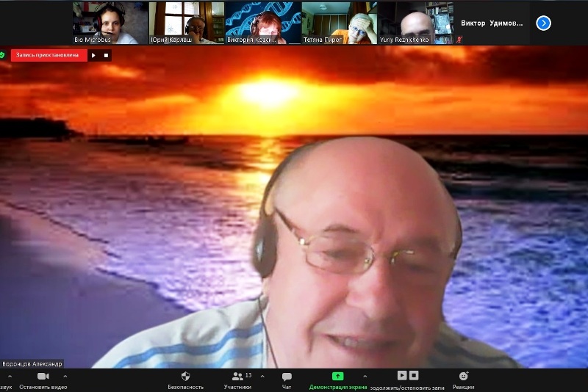Image resolution: width=588 pixels, height=392 pixels.
Task: Select Yuriy Reznichenko video thumbnail
Action: pos(415,23)
